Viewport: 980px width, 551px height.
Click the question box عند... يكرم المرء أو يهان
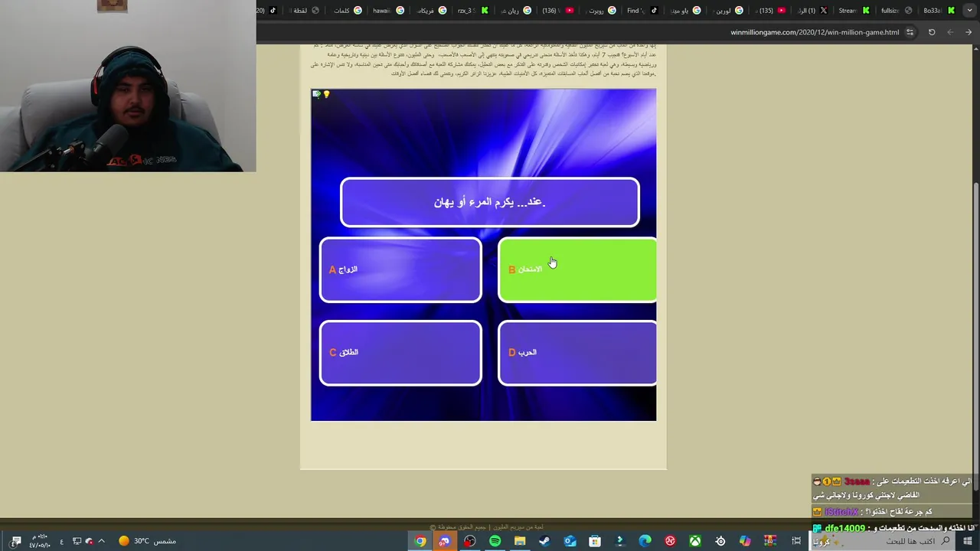tap(490, 202)
